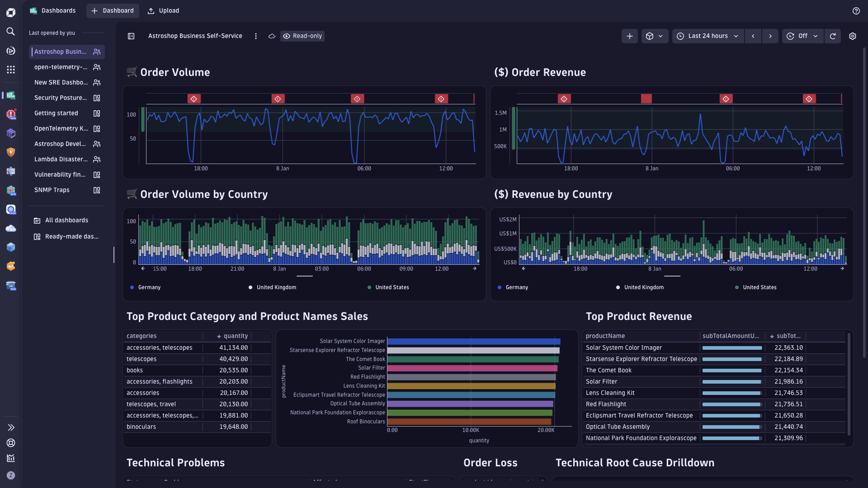Click the cloud sync status icon

click(x=272, y=36)
